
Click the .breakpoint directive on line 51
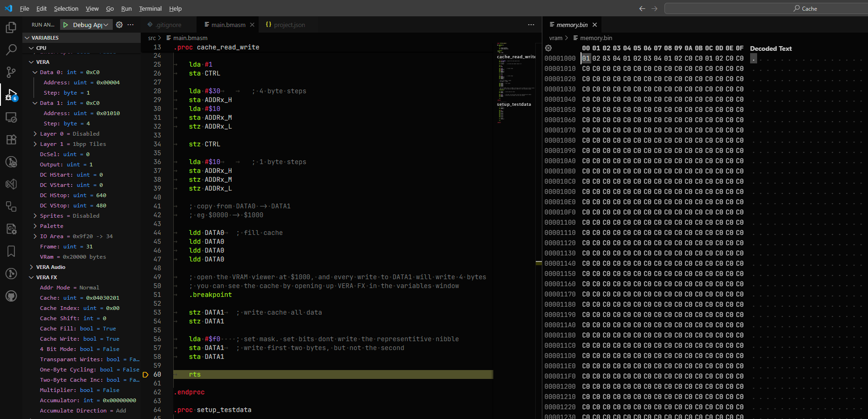pos(211,295)
